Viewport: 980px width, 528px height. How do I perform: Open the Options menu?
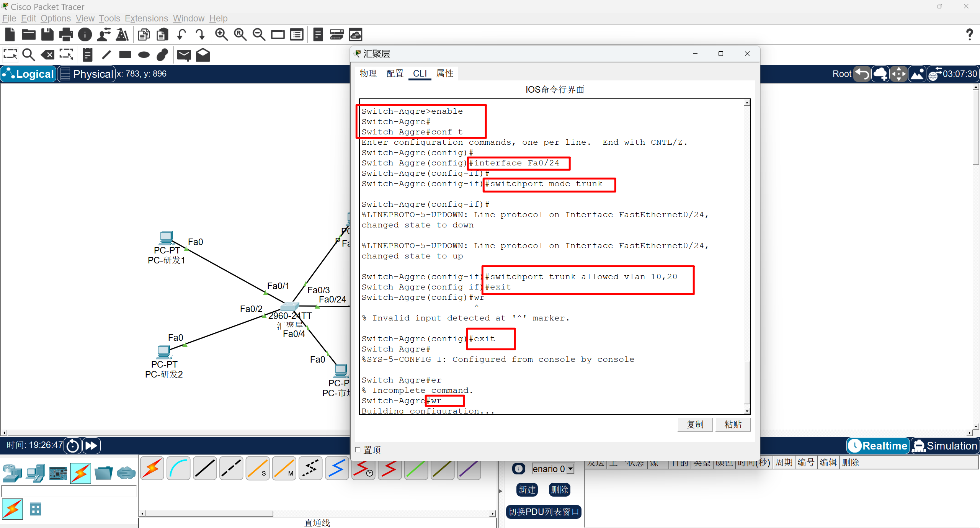point(56,18)
